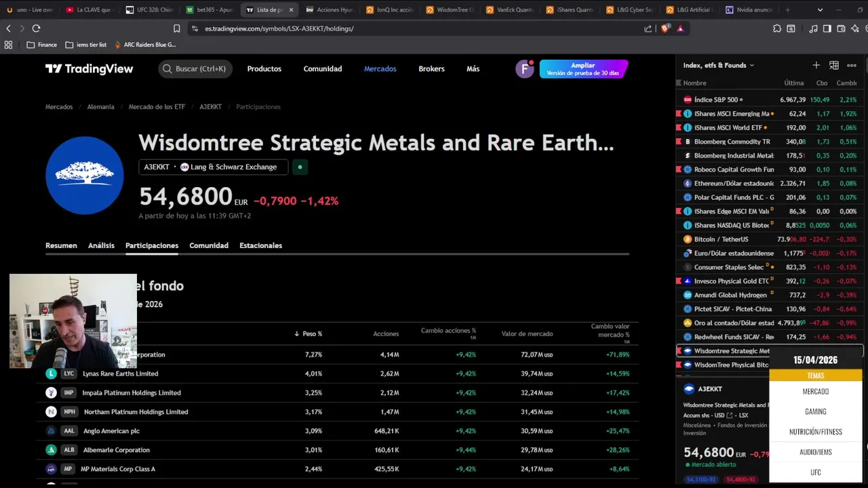Sort holdings by Peso % column

pos(309,333)
